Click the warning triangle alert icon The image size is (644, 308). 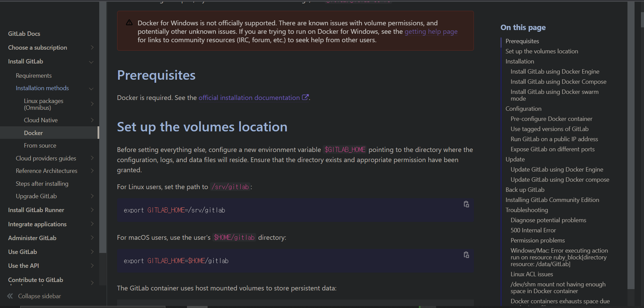(x=129, y=23)
